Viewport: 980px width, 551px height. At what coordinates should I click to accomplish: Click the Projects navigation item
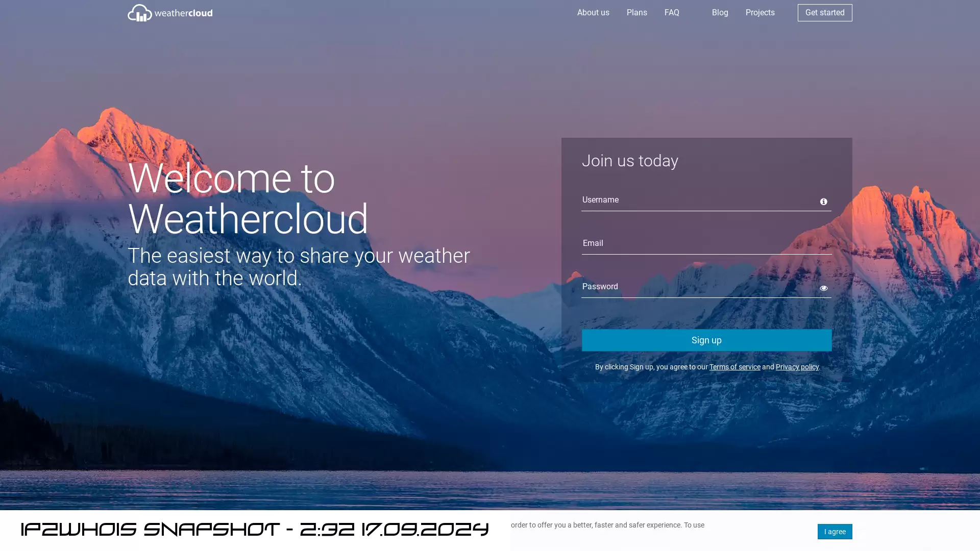[760, 12]
